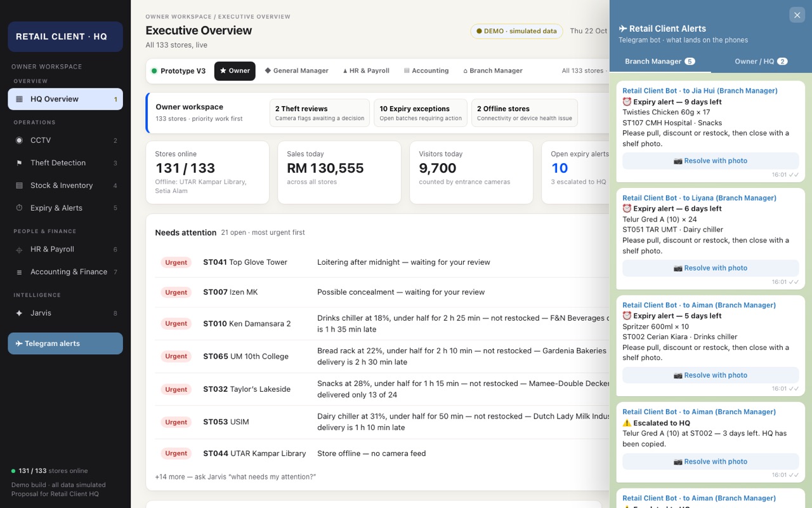Click the Theft Detection flag icon

pyautogui.click(x=19, y=163)
